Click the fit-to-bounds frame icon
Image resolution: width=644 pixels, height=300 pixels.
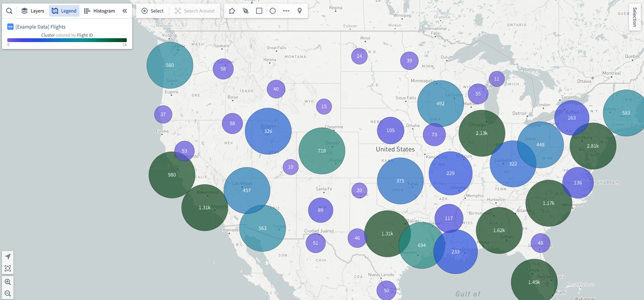8,268
